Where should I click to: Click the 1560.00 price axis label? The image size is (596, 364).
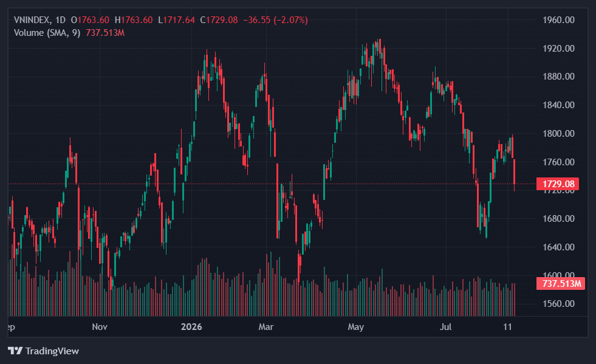pyautogui.click(x=558, y=304)
